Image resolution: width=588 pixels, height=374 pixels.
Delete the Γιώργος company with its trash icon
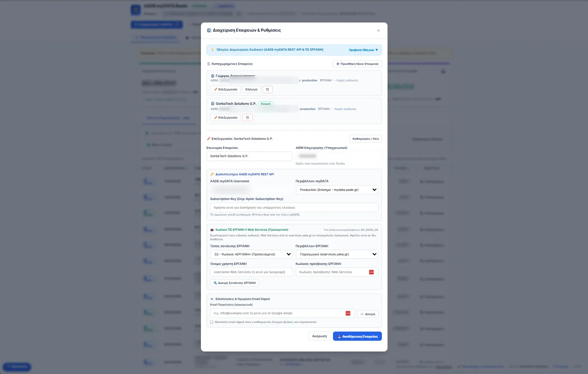click(268, 90)
